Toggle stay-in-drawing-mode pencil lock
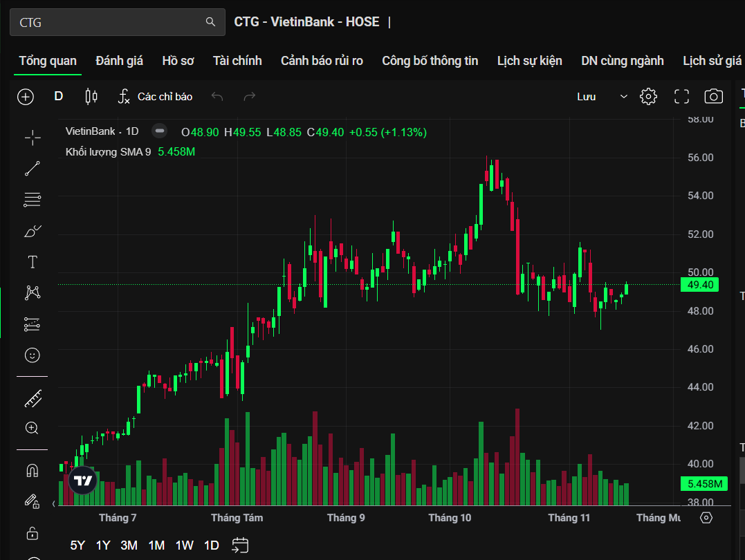Viewport: 745px width, 560px height. pos(32,501)
